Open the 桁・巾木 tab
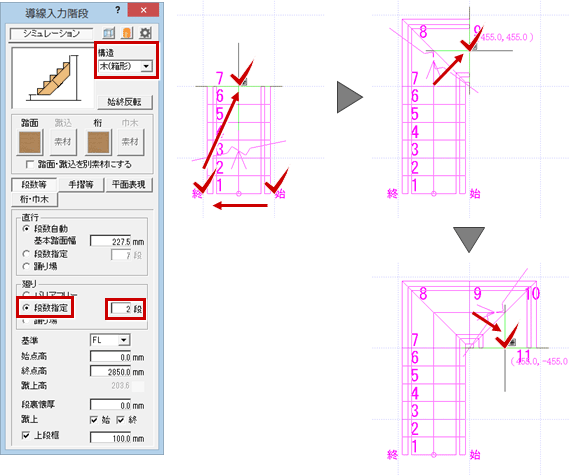 pyautogui.click(x=34, y=199)
